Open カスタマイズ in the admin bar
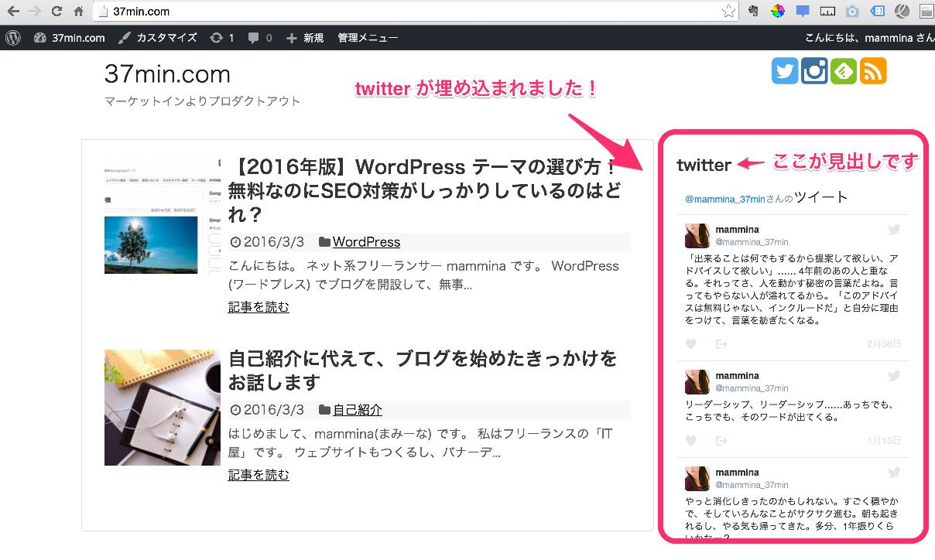 pos(158,37)
